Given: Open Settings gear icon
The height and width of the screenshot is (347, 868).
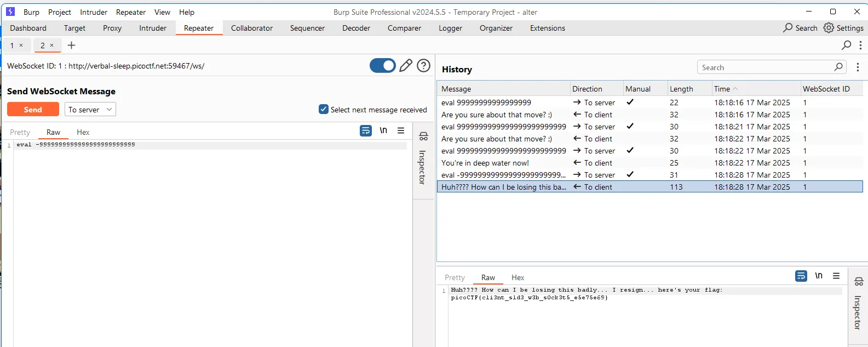Looking at the screenshot, I should tap(829, 27).
